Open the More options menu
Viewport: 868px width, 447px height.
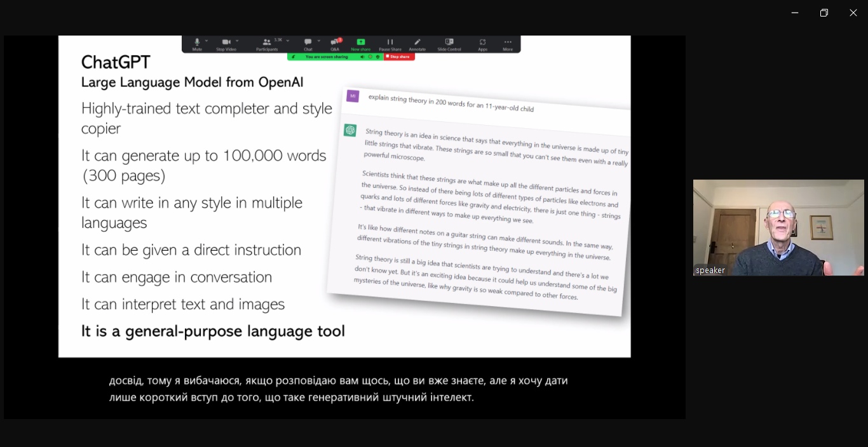pyautogui.click(x=508, y=43)
